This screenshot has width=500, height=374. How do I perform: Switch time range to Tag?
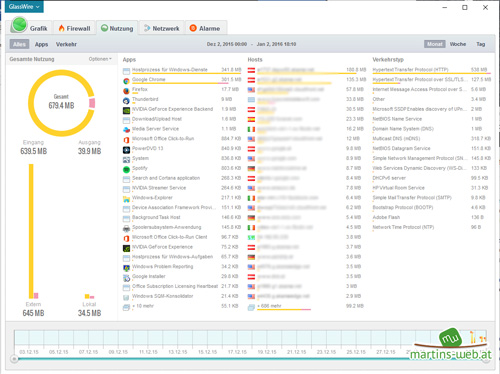point(480,44)
